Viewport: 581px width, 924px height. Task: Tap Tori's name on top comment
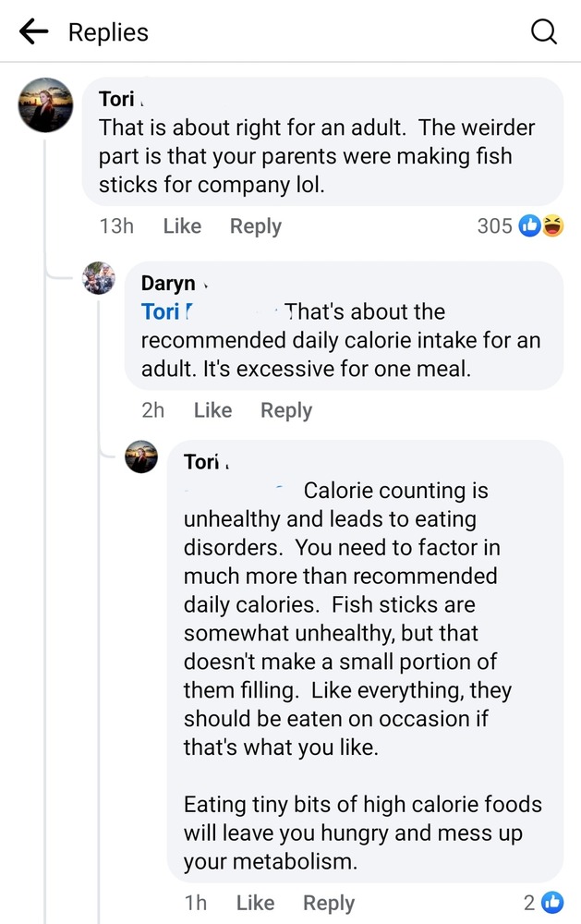[x=117, y=99]
